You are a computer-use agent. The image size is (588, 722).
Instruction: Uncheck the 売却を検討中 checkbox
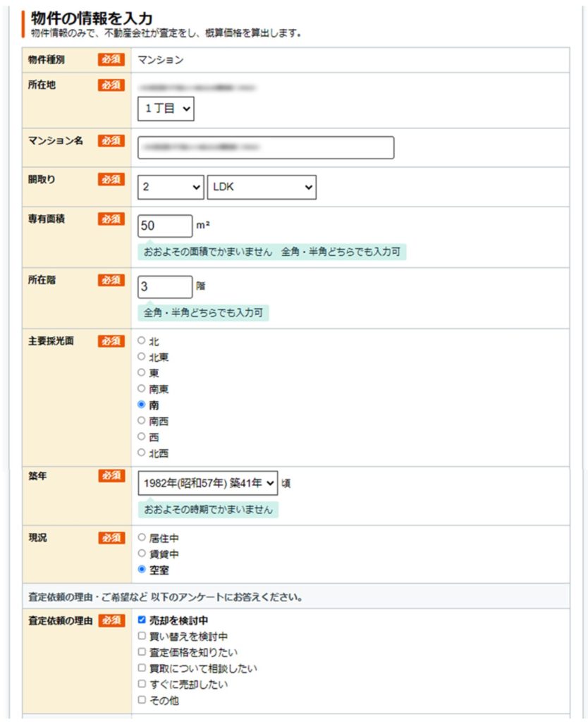coord(142,620)
